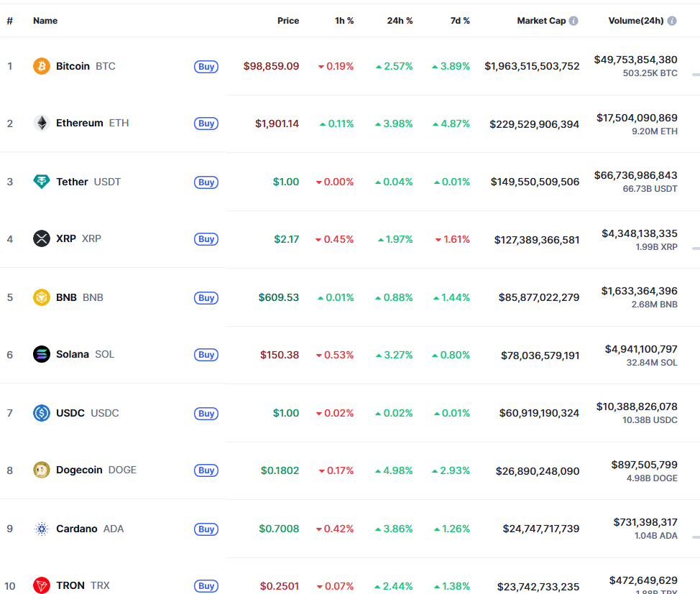This screenshot has width=700, height=594.
Task: Open the BNB name link
Action: click(80, 297)
